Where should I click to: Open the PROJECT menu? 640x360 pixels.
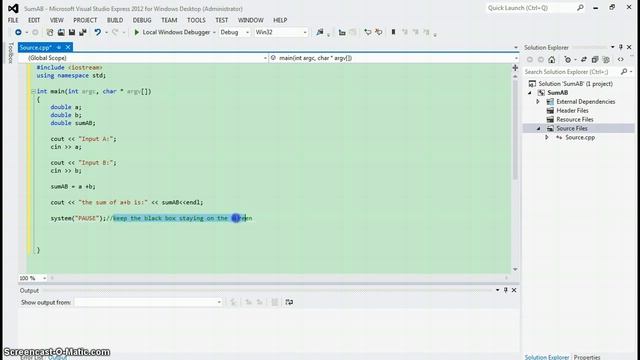click(x=85, y=20)
